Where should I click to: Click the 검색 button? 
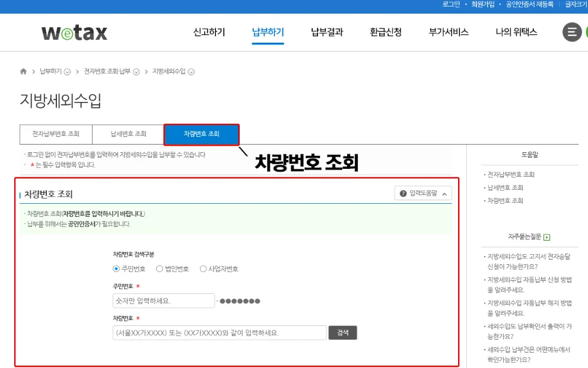(342, 332)
